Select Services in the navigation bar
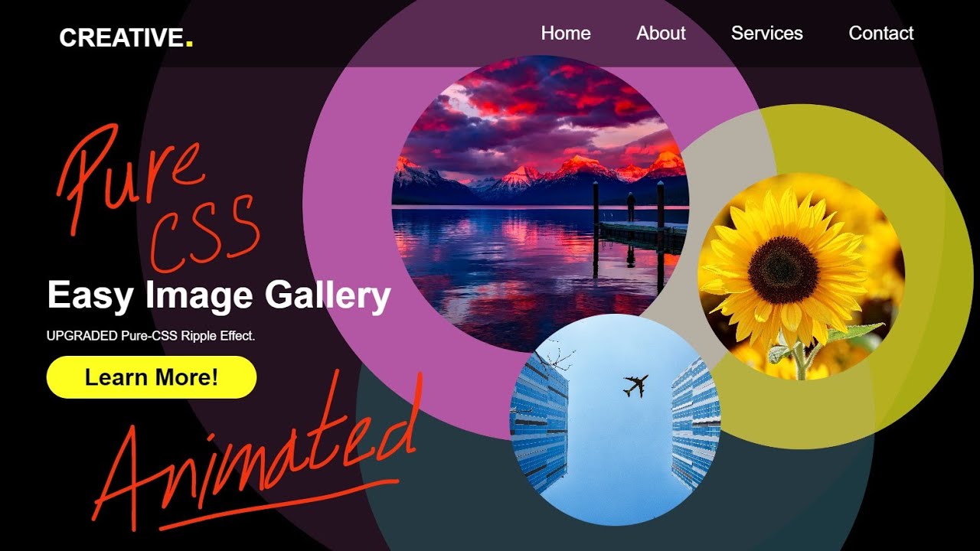The width and height of the screenshot is (980, 551). [x=766, y=33]
